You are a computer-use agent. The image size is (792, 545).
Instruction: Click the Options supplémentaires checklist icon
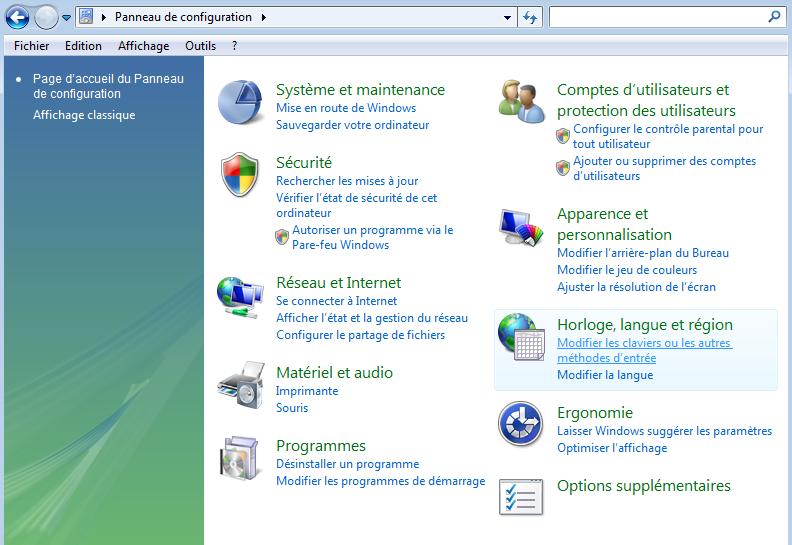521,497
